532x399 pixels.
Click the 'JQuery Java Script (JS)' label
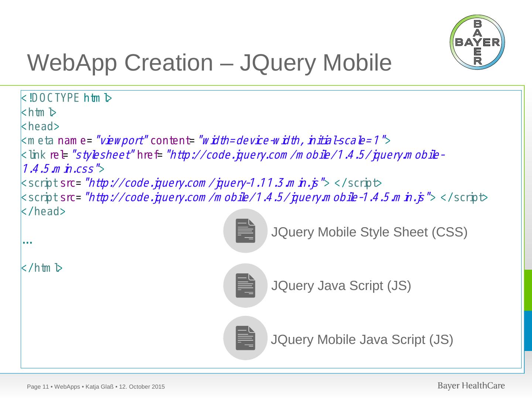coord(341,286)
